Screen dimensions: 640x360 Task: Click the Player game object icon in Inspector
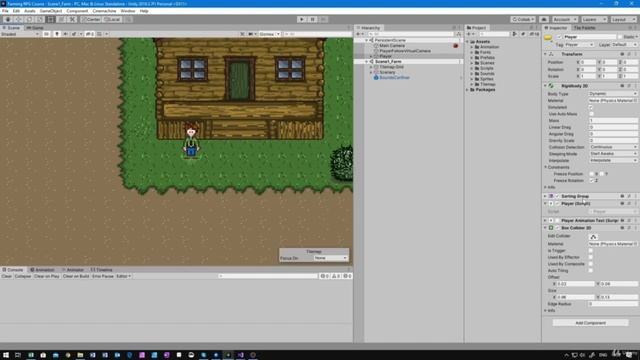tap(548, 38)
